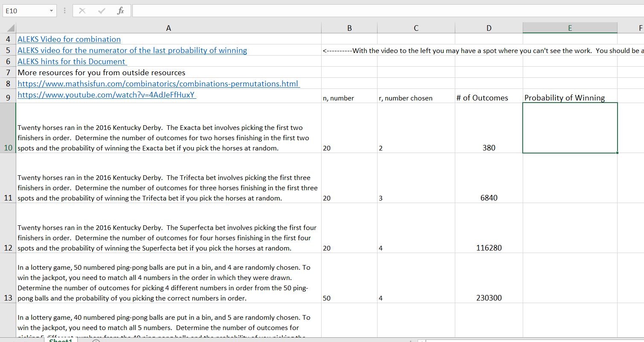The image size is (644, 342).
Task: Select the 'n, number' header cell
Action: click(x=349, y=96)
